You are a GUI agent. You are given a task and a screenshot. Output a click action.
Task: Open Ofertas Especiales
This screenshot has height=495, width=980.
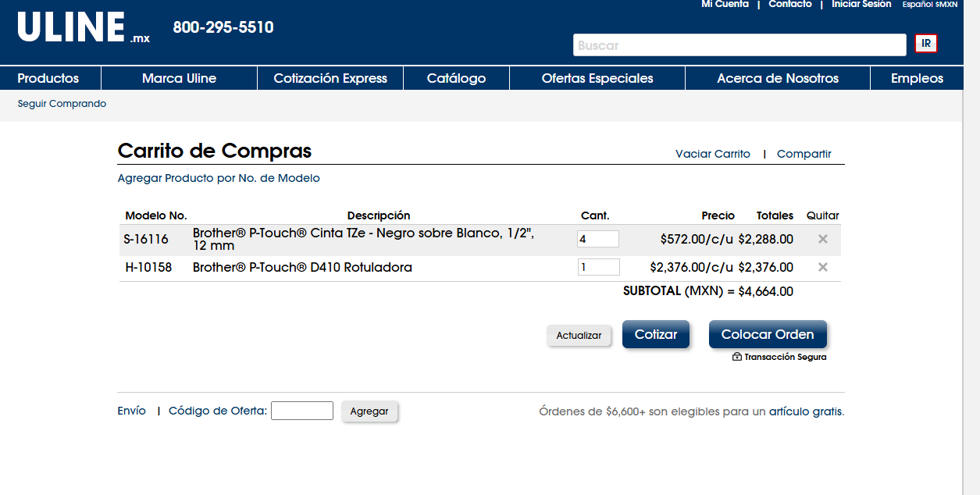pos(597,78)
